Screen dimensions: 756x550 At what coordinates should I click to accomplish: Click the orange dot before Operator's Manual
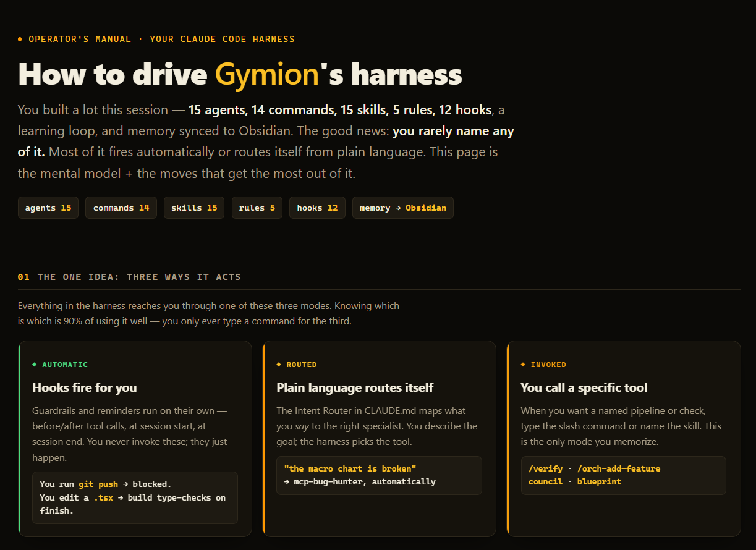(x=20, y=39)
